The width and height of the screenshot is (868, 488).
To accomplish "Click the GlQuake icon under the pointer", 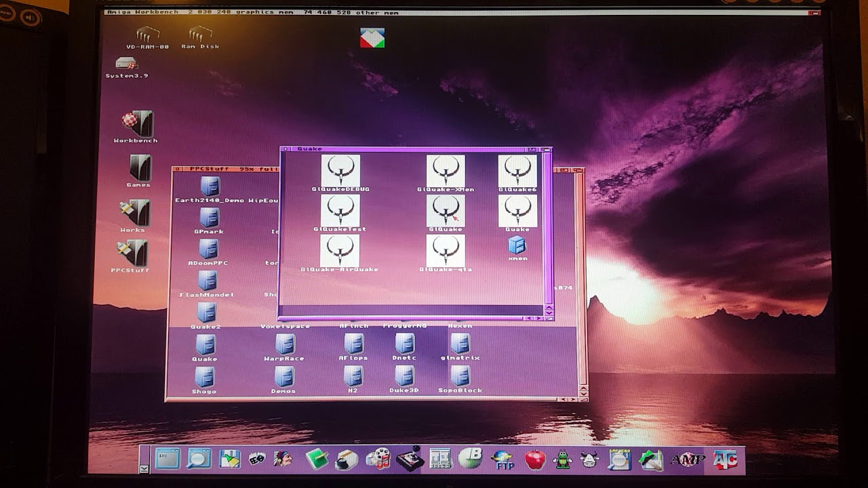I will [446, 211].
